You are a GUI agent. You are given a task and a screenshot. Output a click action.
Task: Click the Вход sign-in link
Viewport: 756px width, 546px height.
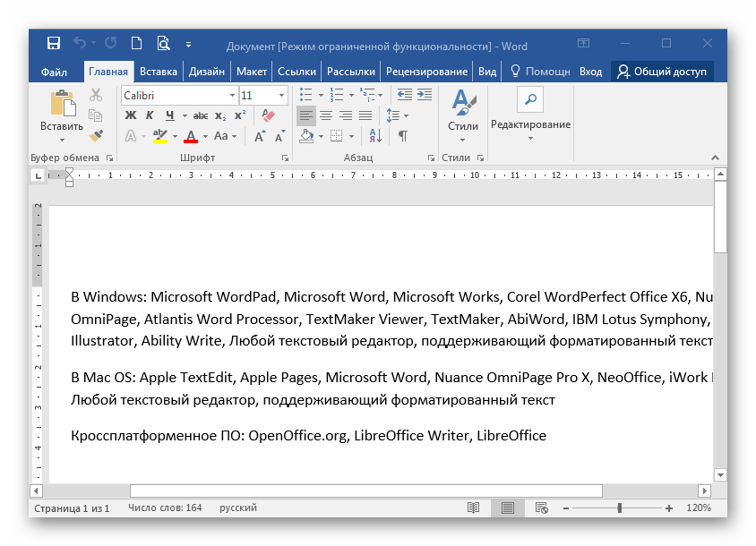[x=590, y=72]
